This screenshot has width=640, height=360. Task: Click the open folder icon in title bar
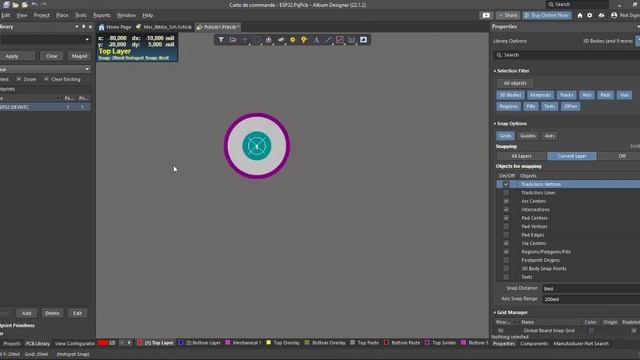point(16,5)
